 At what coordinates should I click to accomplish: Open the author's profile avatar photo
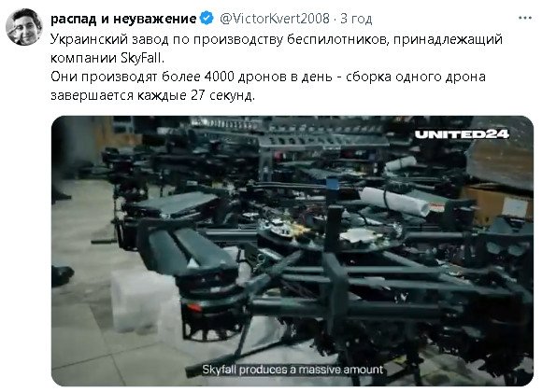24,27
